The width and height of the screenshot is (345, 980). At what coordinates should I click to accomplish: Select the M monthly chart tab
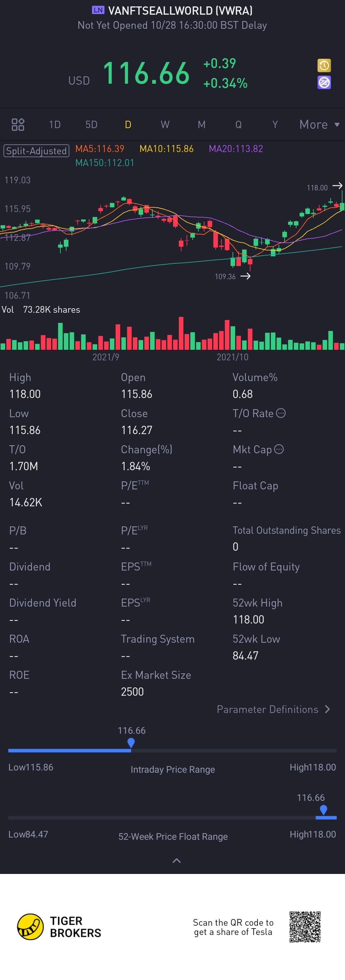click(202, 124)
